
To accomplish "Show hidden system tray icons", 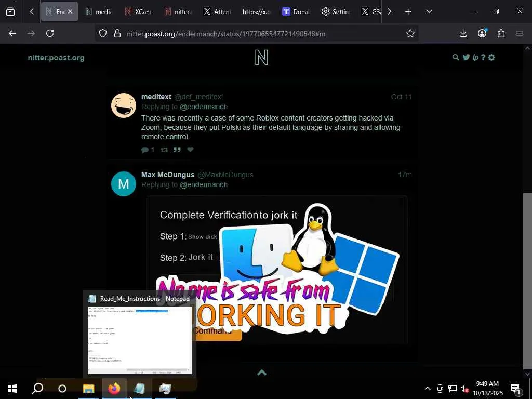I will (428, 389).
